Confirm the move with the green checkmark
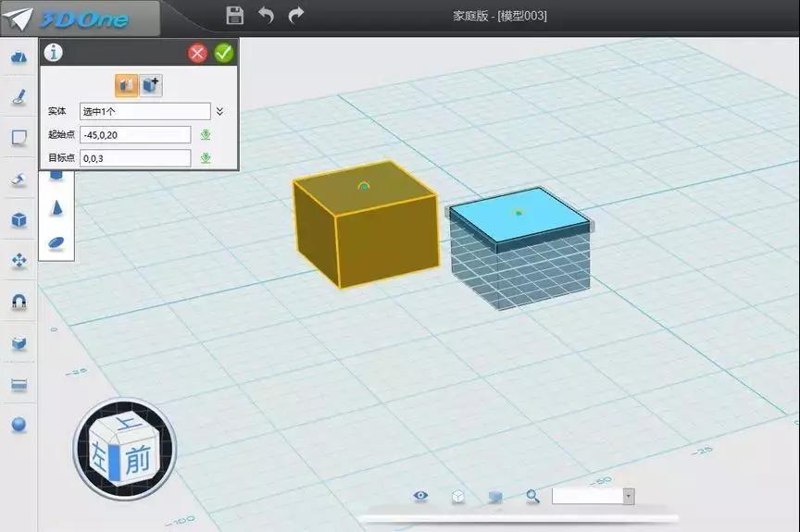This screenshot has height=532, width=800. pyautogui.click(x=224, y=53)
